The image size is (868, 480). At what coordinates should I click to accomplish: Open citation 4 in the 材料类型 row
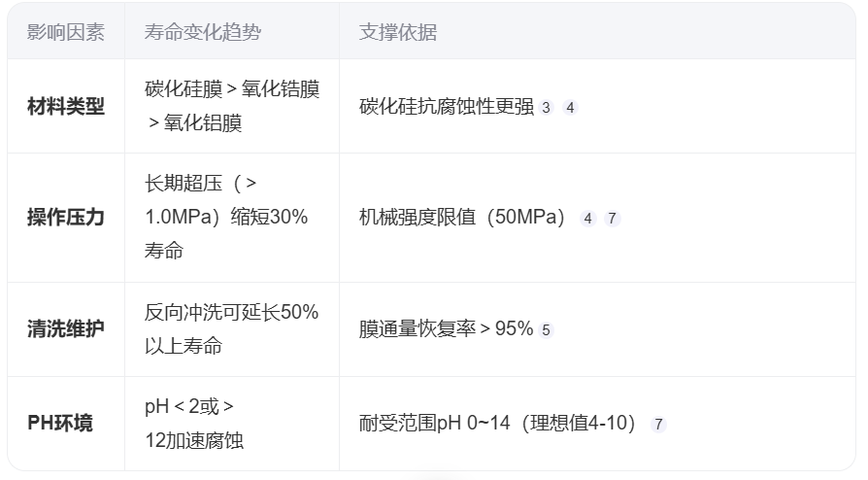tap(570, 108)
